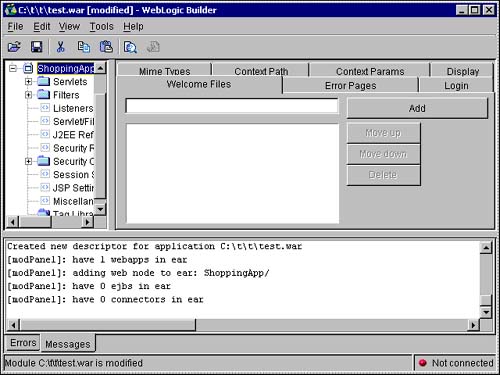Click the 'have 0 connectors in ear' line
This screenshot has width=500, height=375.
pos(105,299)
